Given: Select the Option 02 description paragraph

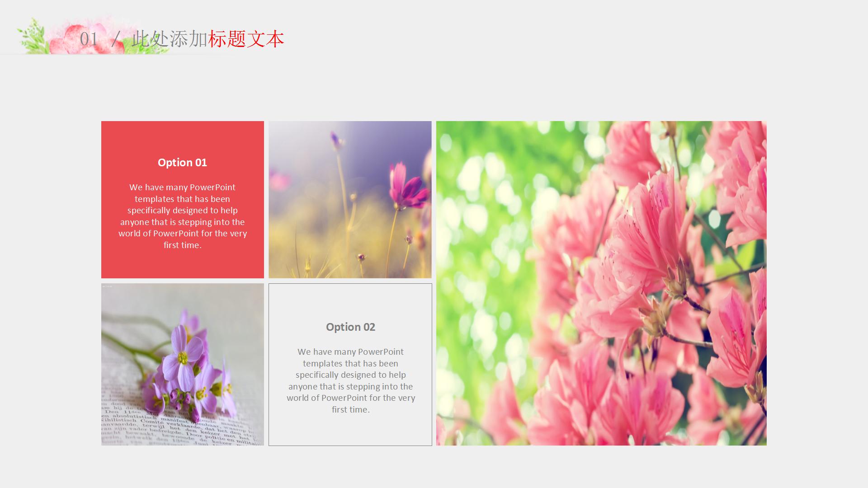Looking at the screenshot, I should 350,380.
